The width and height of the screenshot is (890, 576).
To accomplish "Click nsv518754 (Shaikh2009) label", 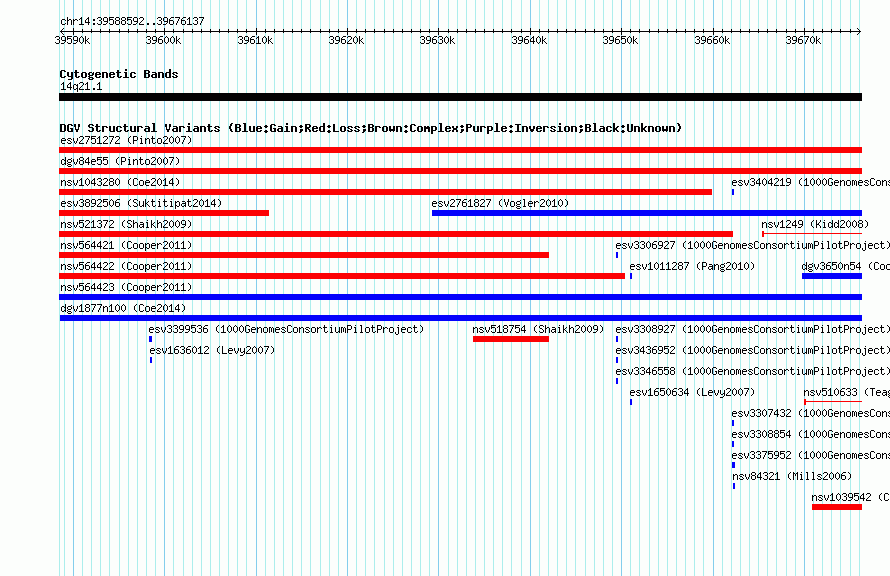I will tap(538, 329).
